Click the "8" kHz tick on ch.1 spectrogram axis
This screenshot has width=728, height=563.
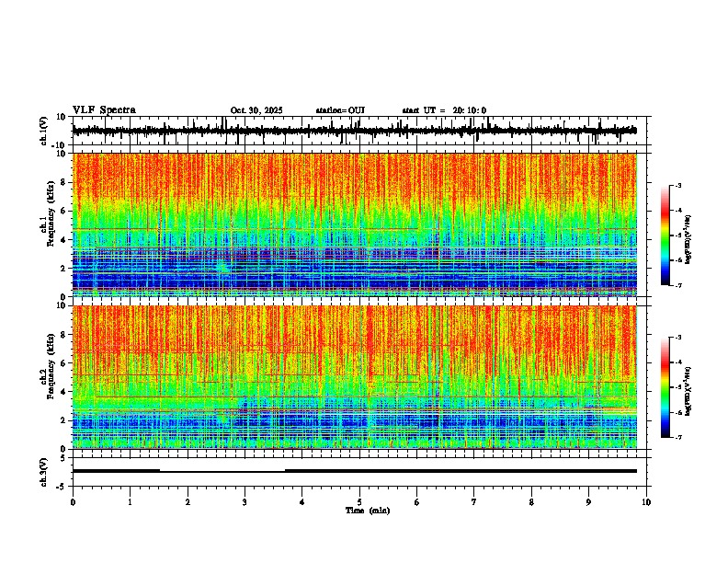(64, 182)
